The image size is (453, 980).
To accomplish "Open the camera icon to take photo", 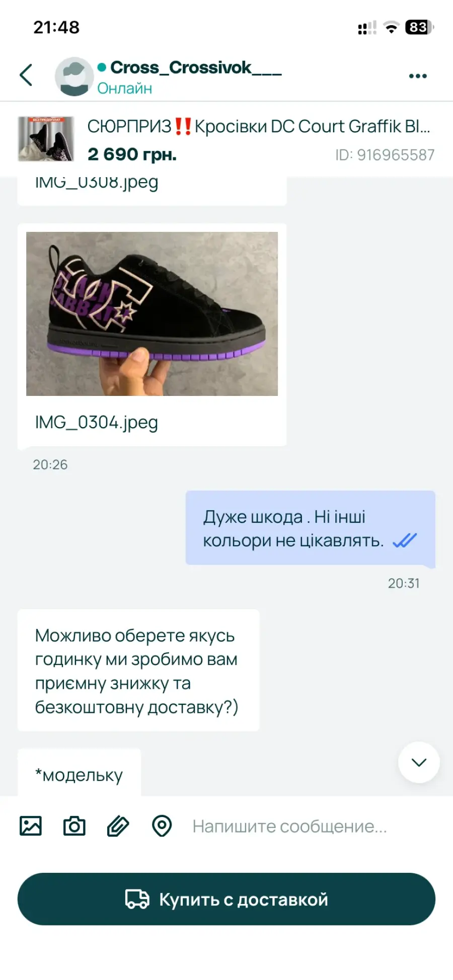I will point(74,826).
